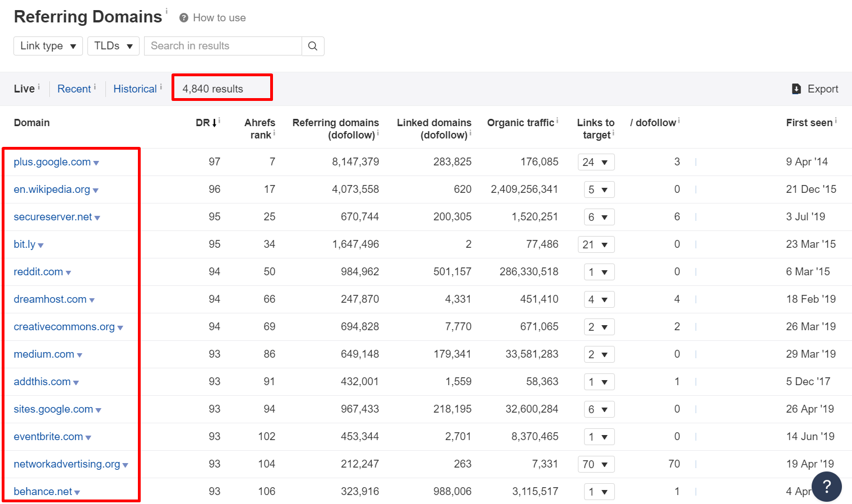Open networkadvertising.org domain link
Screen dimensions: 852x504
[67, 464]
